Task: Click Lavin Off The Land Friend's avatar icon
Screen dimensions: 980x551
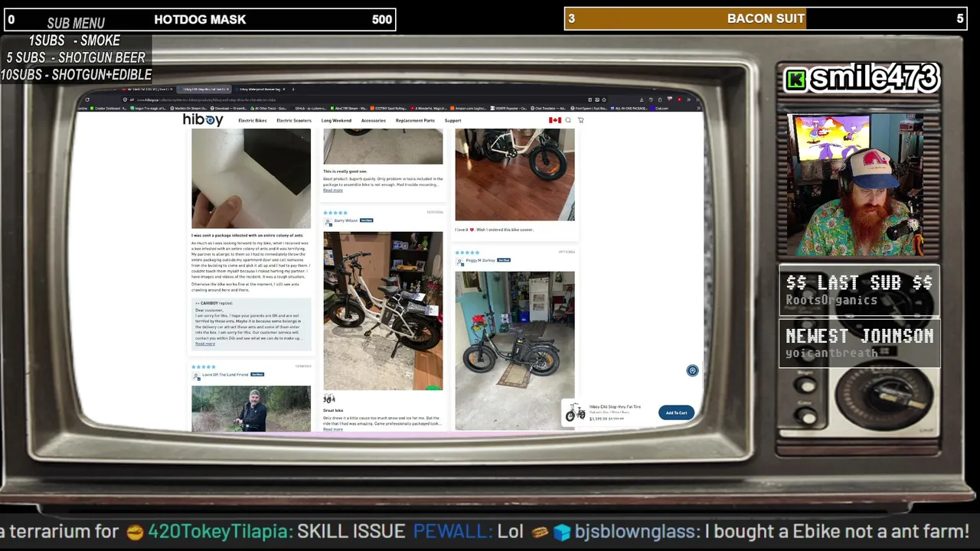Action: pos(197,377)
